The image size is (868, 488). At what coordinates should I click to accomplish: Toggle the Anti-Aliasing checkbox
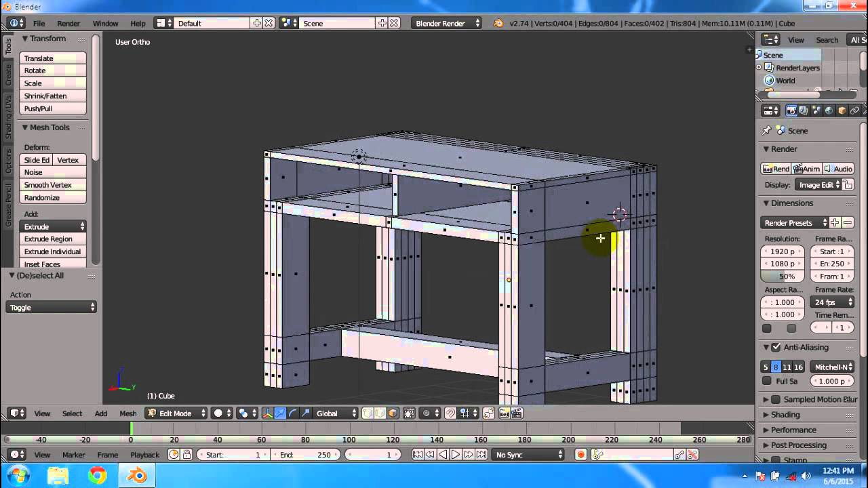pyautogui.click(x=776, y=348)
